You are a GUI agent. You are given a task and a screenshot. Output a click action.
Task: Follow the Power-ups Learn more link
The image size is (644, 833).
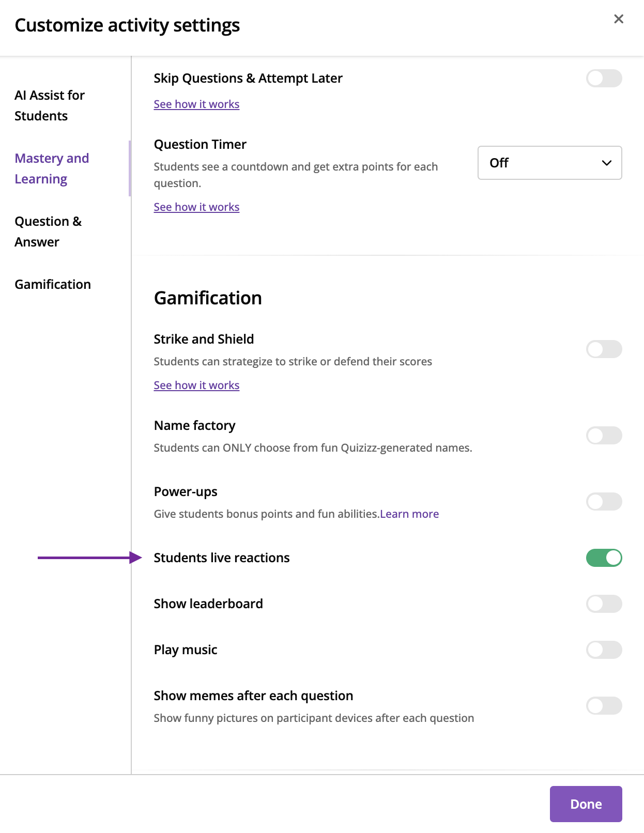click(409, 514)
